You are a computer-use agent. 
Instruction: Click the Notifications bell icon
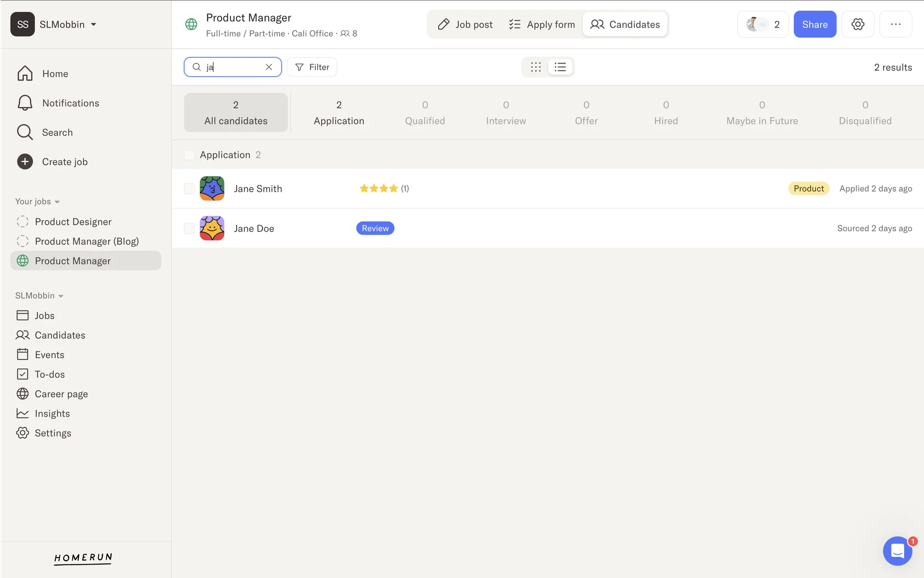pos(25,103)
